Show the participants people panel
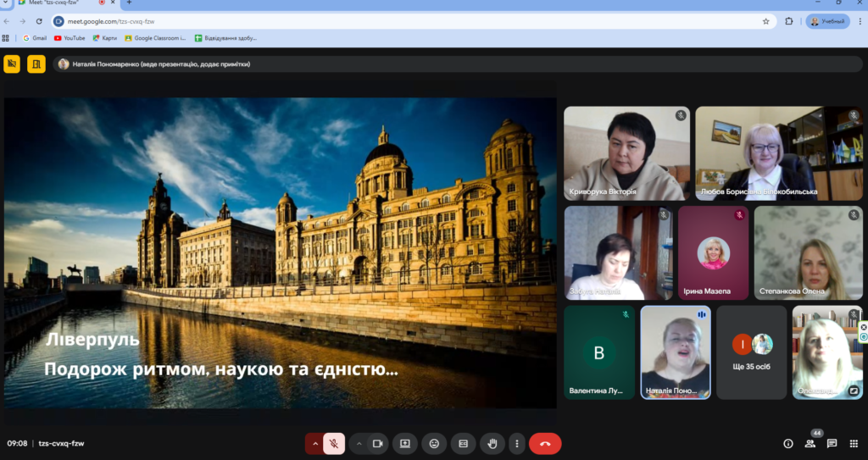The image size is (868, 460). click(x=810, y=443)
